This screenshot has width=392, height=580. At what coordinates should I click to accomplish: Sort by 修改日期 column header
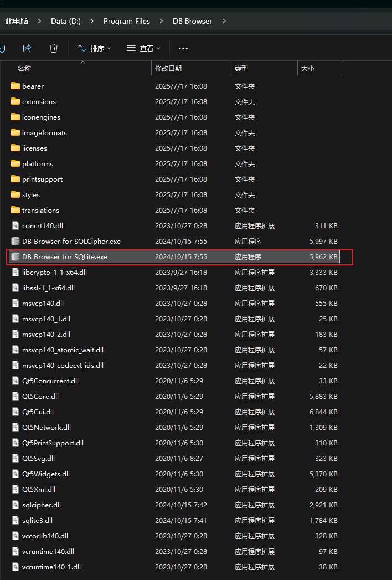click(x=168, y=69)
